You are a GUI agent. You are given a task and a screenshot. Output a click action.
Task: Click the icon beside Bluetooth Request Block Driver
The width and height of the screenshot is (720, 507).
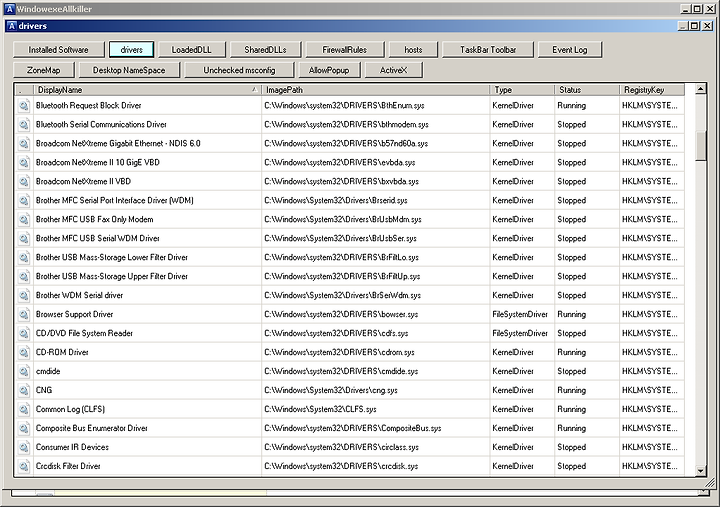23,106
